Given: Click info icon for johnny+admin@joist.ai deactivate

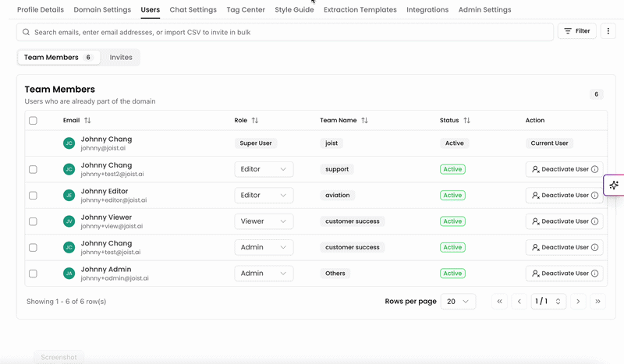Looking at the screenshot, I should point(594,274).
